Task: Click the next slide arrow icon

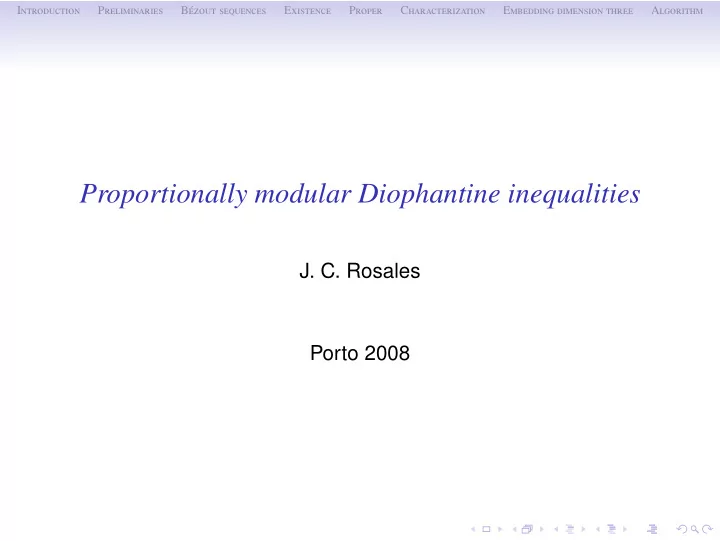Action: [500, 529]
